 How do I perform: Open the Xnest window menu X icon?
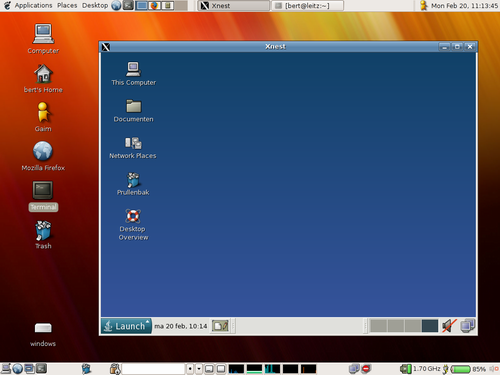106,47
